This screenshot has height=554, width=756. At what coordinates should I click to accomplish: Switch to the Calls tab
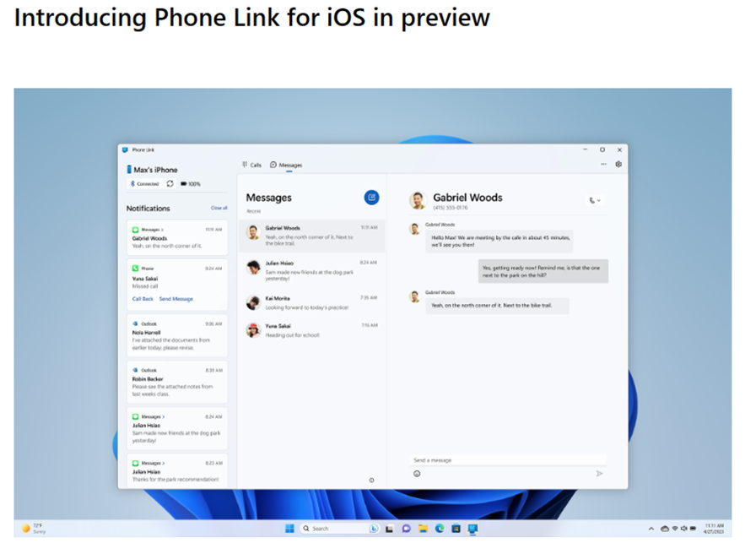(x=251, y=165)
